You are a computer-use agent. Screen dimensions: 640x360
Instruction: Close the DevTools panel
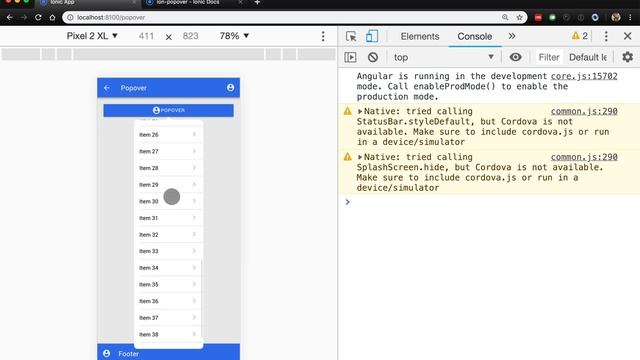coord(628,36)
